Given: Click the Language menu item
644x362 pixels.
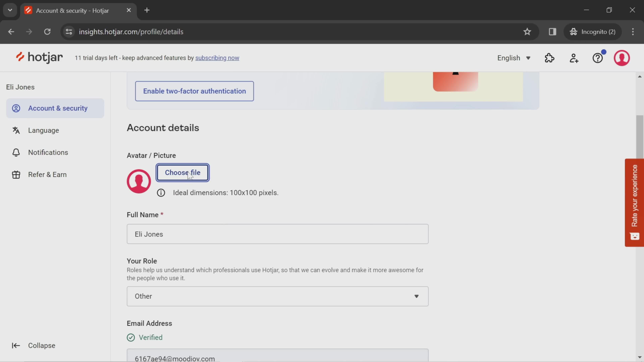Looking at the screenshot, I should (43, 130).
